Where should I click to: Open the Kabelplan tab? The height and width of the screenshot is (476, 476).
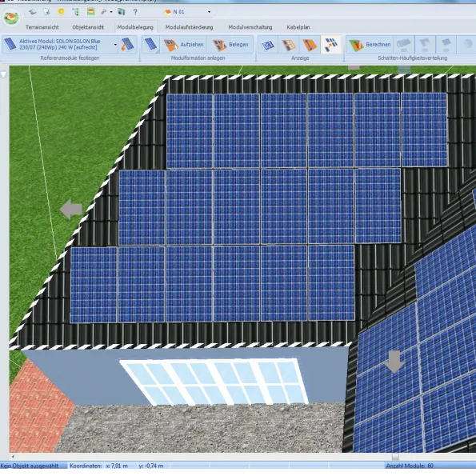pyautogui.click(x=298, y=27)
